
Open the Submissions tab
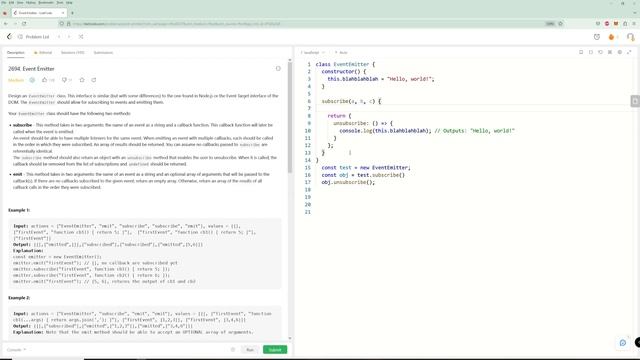point(103,53)
